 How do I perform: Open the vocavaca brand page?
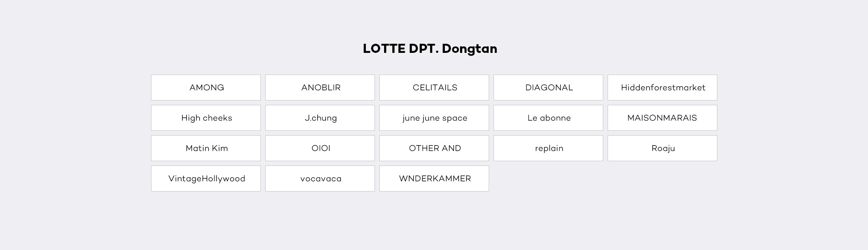pyautogui.click(x=320, y=179)
